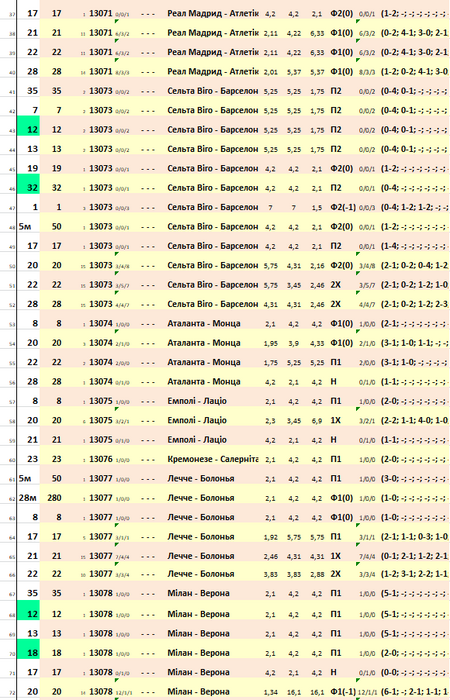This screenshot has height=700, width=450.
Task: Select the odds cell 1,92 in the Лечче row
Action: (270, 537)
